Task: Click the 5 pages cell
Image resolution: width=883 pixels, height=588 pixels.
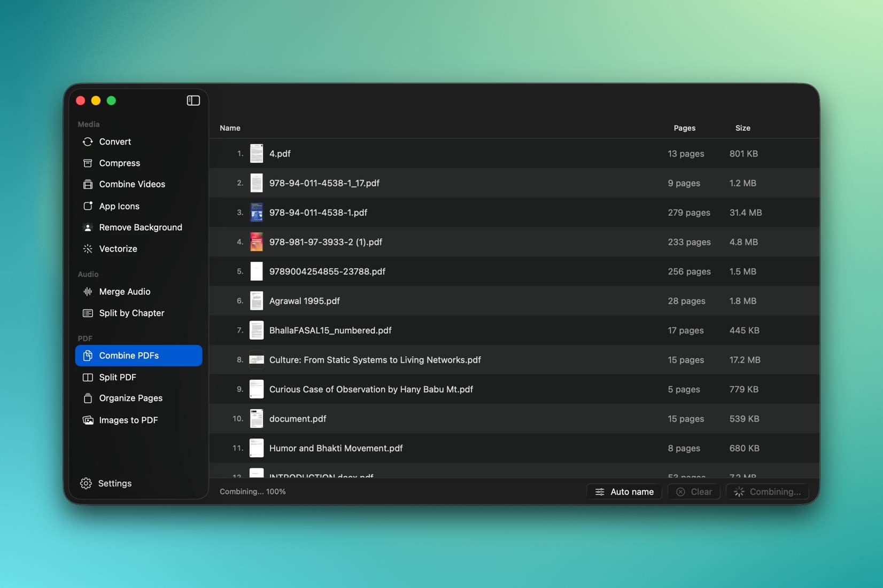Action: point(684,389)
